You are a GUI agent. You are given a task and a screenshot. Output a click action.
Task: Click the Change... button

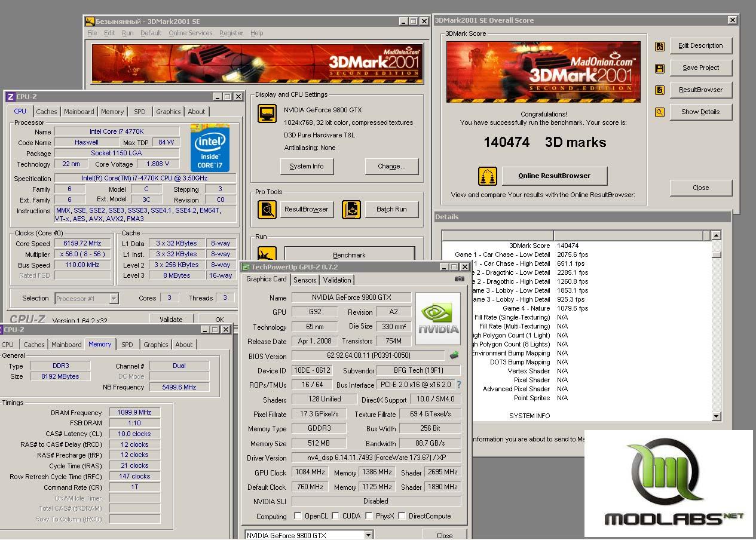click(391, 167)
